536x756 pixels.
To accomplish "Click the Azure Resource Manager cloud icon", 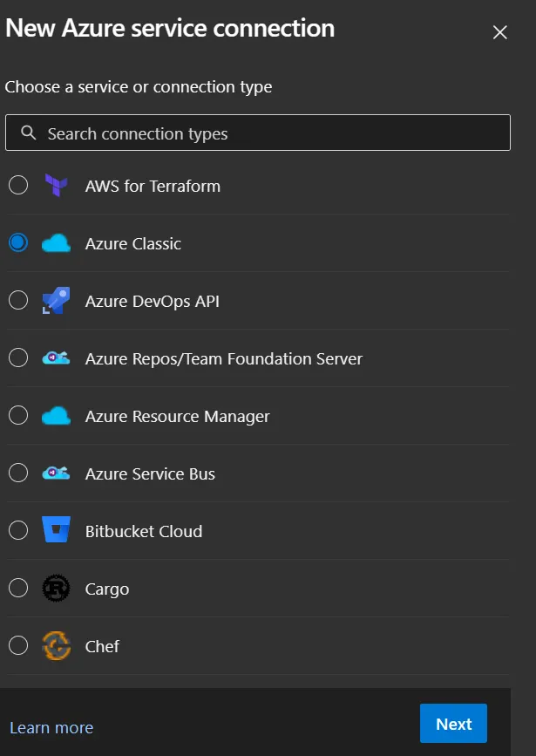I will [x=56, y=416].
